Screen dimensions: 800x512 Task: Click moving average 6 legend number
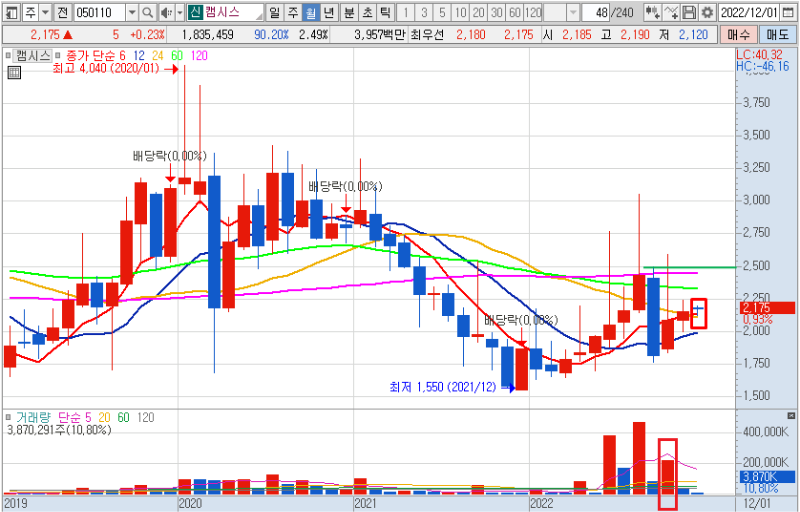point(122,56)
